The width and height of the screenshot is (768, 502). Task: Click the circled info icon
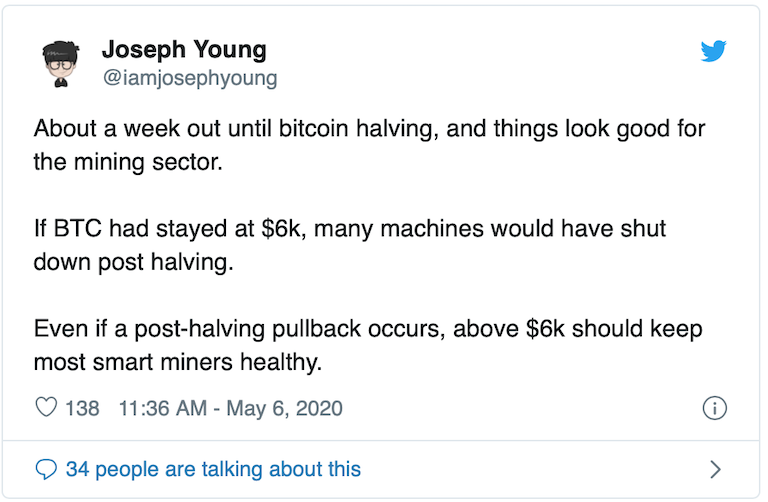click(715, 408)
